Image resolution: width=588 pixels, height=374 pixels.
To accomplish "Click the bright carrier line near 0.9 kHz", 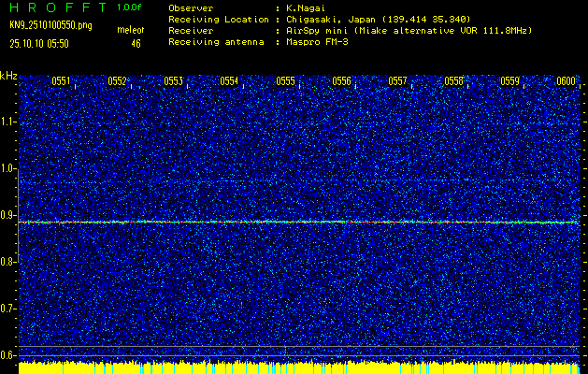I will pos(299,222).
